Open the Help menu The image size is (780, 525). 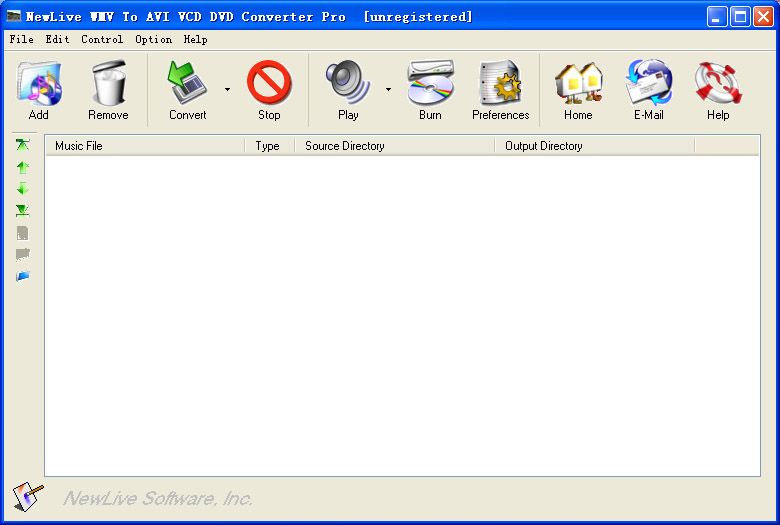point(195,39)
